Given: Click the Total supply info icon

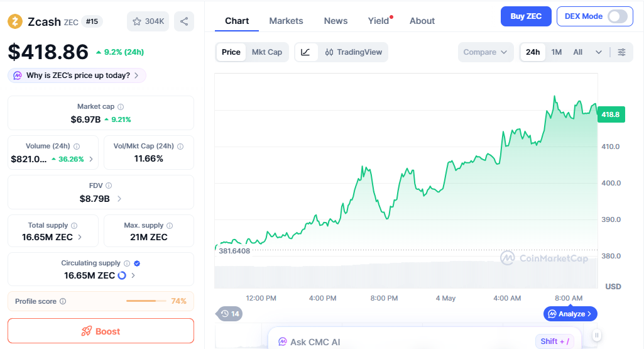Looking at the screenshot, I should (x=74, y=226).
